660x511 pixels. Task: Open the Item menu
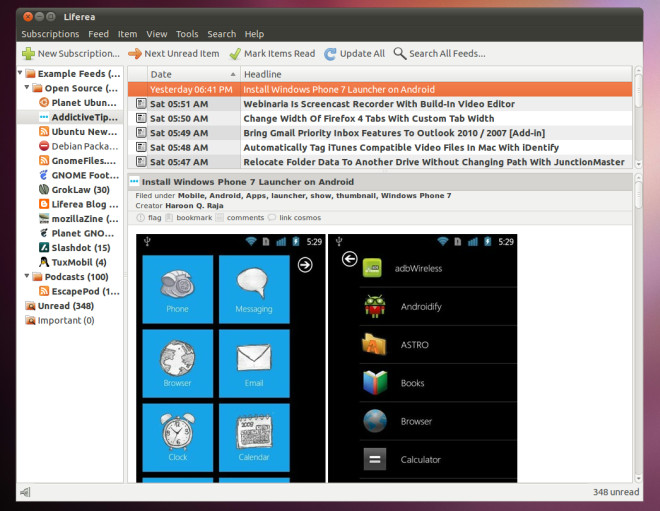(x=128, y=34)
